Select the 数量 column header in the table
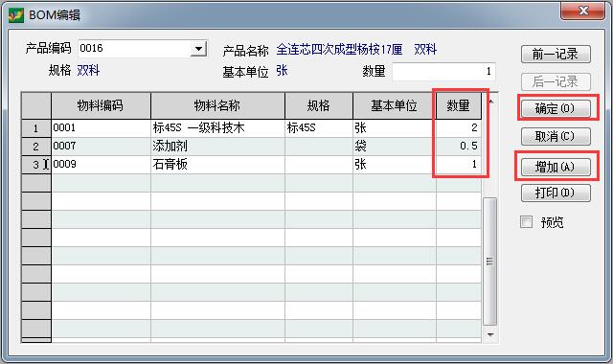 458,105
